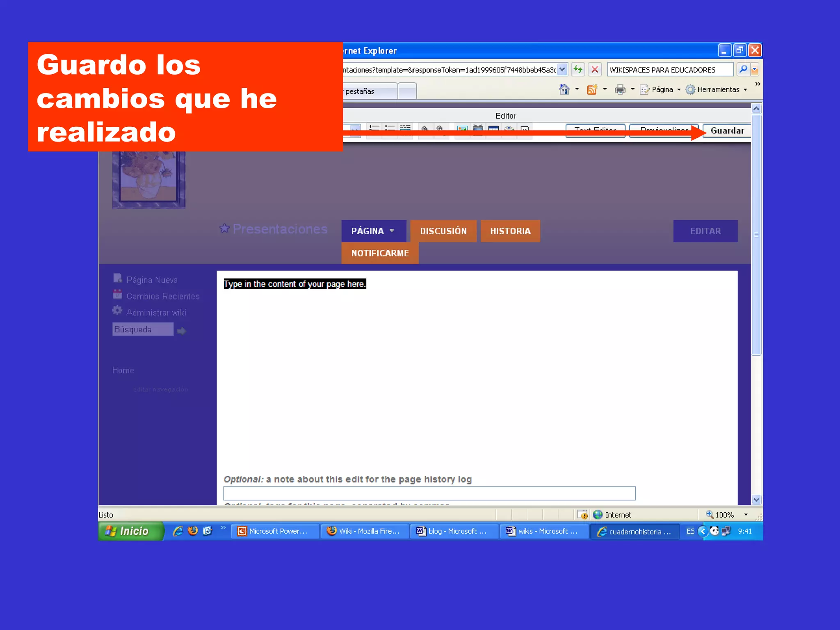Viewport: 840px width, 630px height.
Task: Refresh the page with the green arrows icon
Action: (x=578, y=69)
